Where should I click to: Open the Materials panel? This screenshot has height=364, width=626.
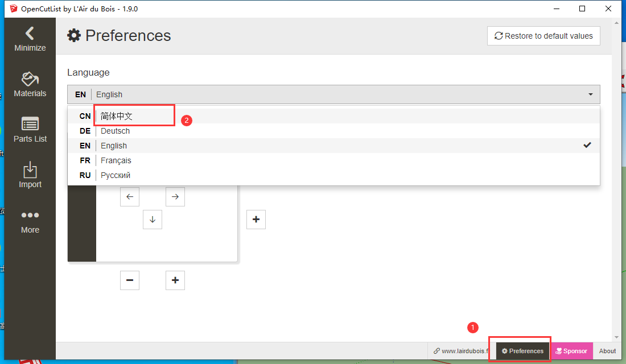tap(30, 84)
